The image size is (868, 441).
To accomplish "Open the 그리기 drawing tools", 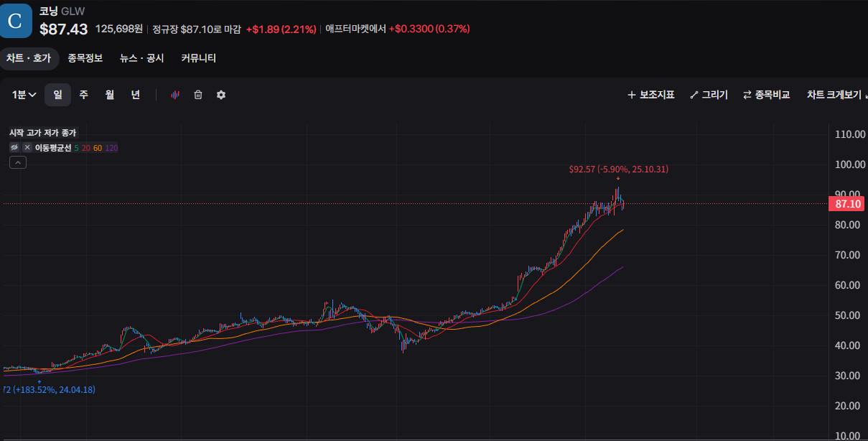I will pyautogui.click(x=709, y=95).
